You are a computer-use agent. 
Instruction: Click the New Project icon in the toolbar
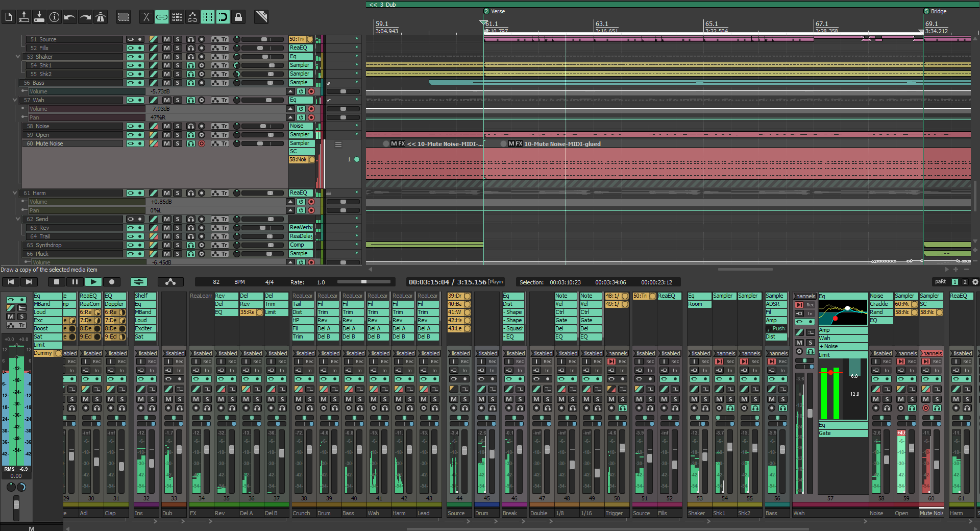(x=9, y=17)
